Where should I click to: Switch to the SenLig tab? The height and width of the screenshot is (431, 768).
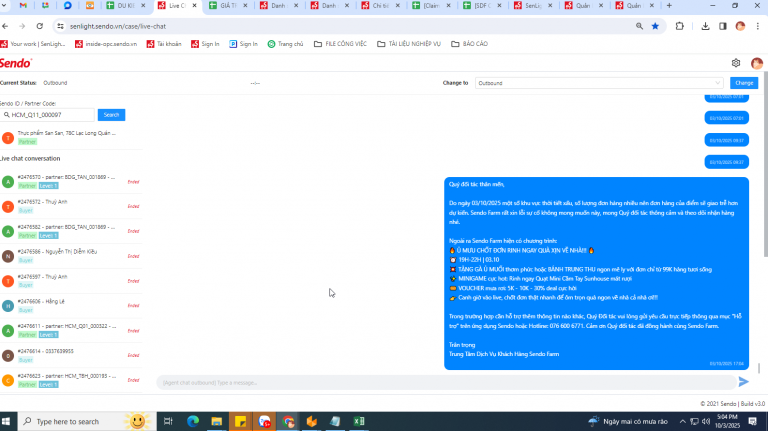pyautogui.click(x=532, y=5)
